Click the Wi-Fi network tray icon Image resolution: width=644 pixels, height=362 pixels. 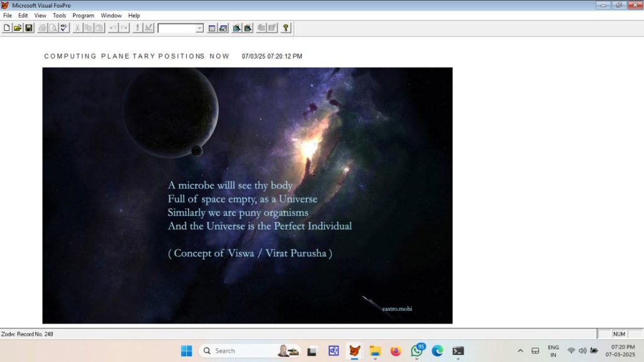pyautogui.click(x=571, y=351)
